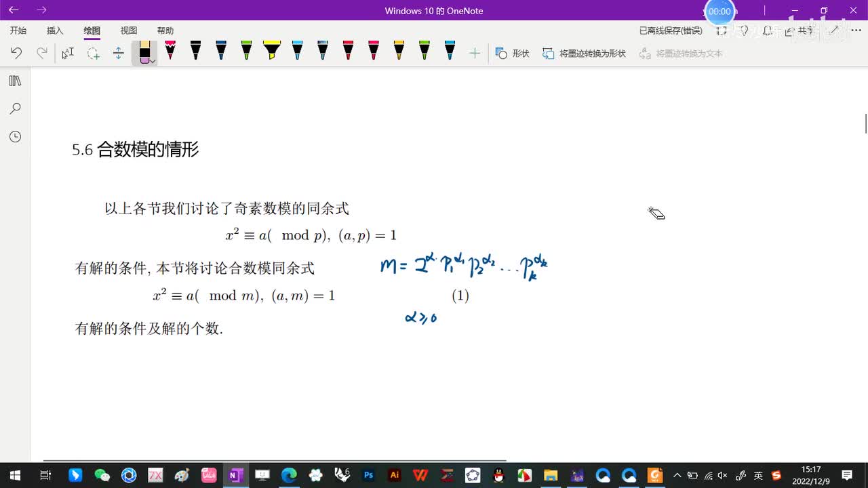Add a new pen with plus button
868x488 pixels.
475,53
